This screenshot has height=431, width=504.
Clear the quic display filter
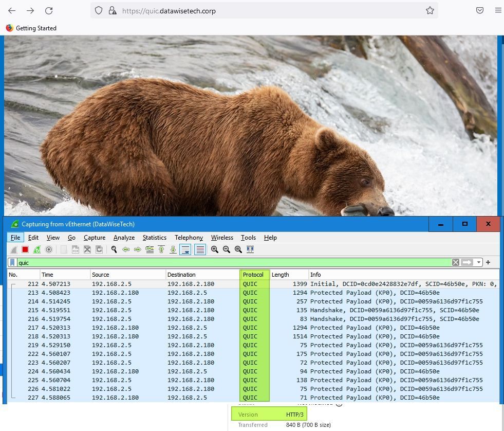456,263
